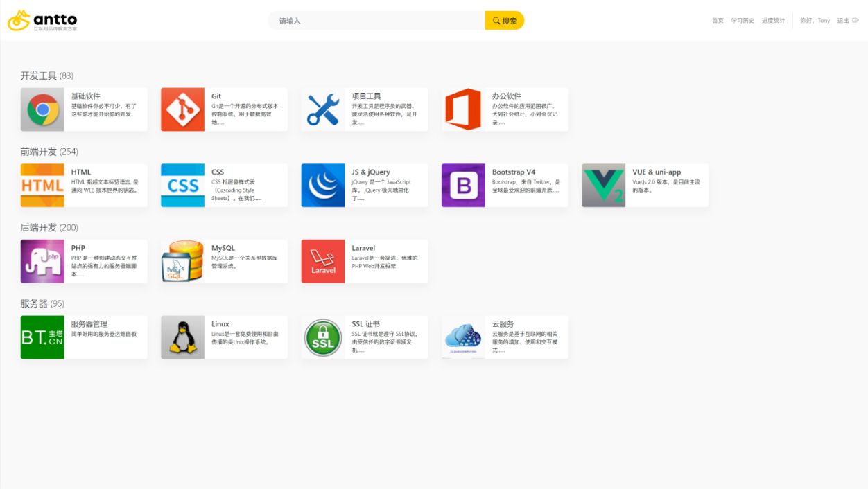
Task: Select the jQuery logo icon
Action: coord(323,186)
